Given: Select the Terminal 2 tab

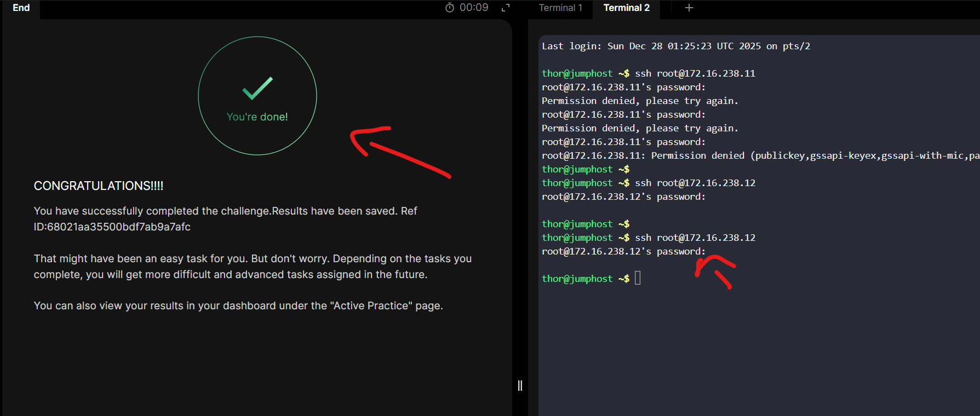Looking at the screenshot, I should pos(626,8).
